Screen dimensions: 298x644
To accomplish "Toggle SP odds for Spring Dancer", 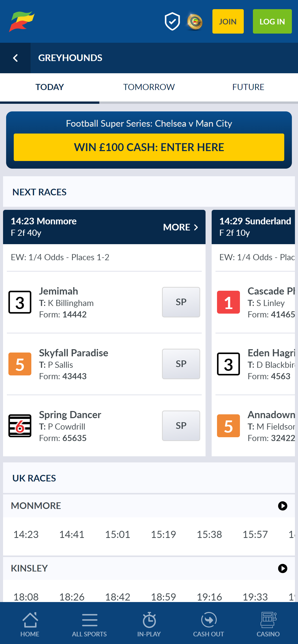I will [181, 426].
